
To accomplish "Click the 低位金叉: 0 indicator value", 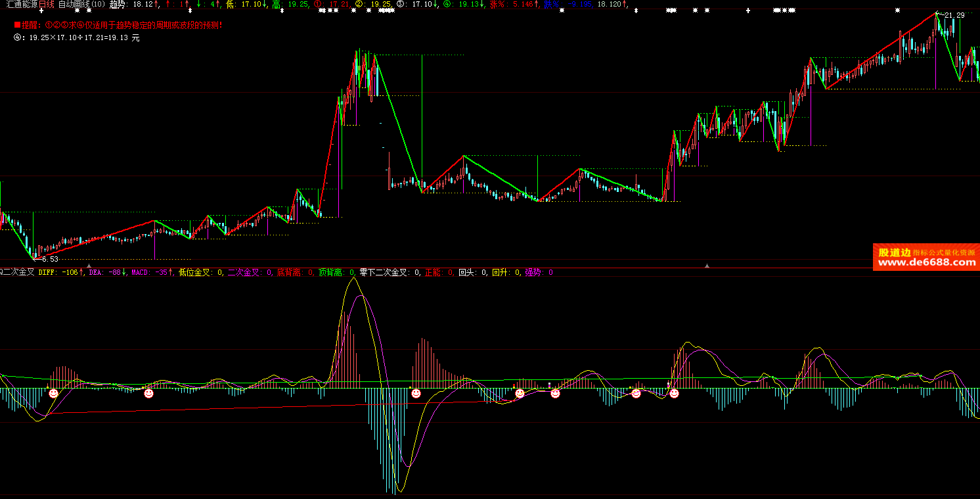I will point(201,272).
